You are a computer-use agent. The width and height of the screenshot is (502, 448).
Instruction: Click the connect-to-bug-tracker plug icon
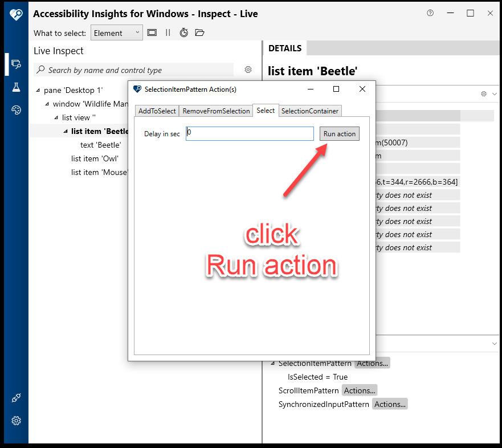[x=16, y=398]
